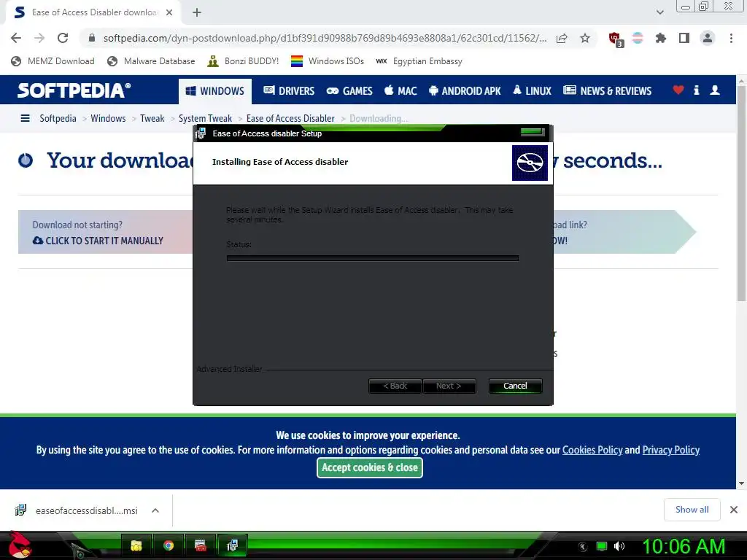Cancel the Ease of Access disabler setup
Viewport: 747px width, 560px height.
click(515, 386)
